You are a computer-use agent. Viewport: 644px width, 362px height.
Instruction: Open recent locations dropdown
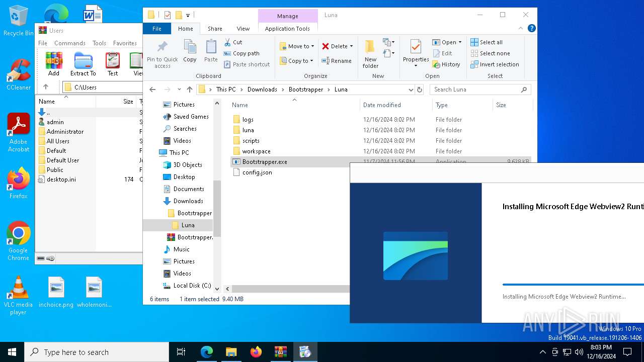point(179,89)
